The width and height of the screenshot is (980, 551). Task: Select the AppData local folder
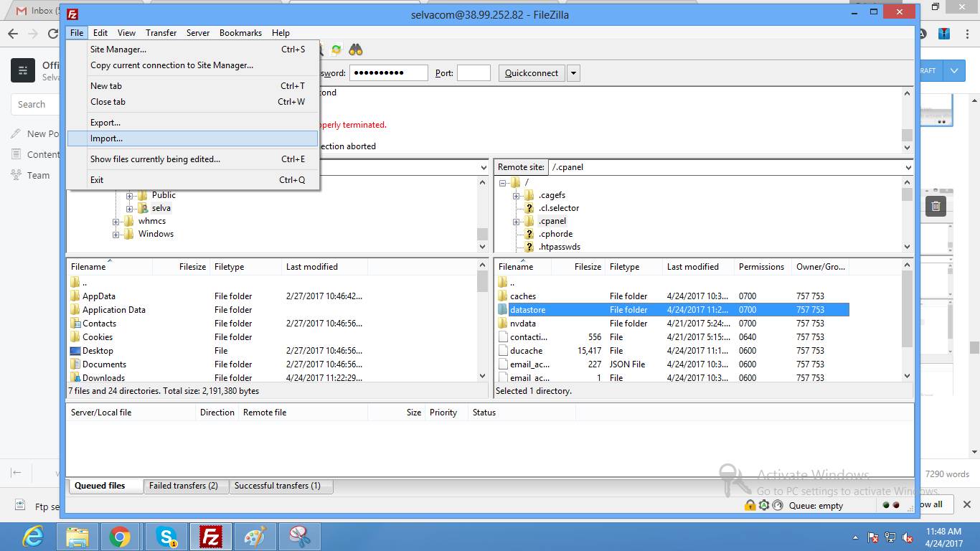(99, 296)
